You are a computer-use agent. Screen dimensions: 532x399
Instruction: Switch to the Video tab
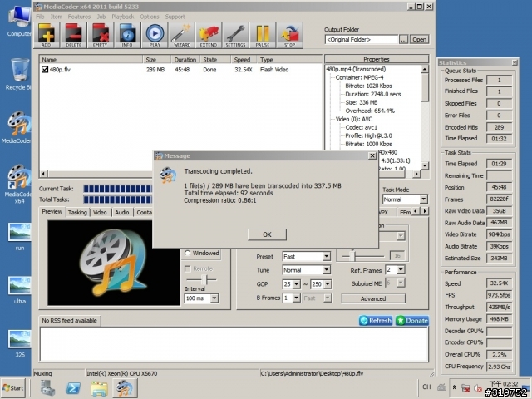[x=100, y=213]
